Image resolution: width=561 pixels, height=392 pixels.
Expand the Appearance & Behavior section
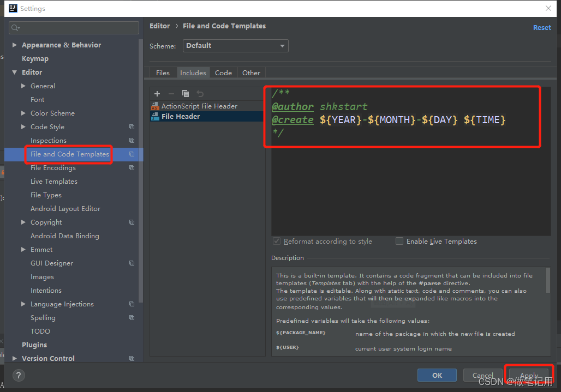point(14,45)
